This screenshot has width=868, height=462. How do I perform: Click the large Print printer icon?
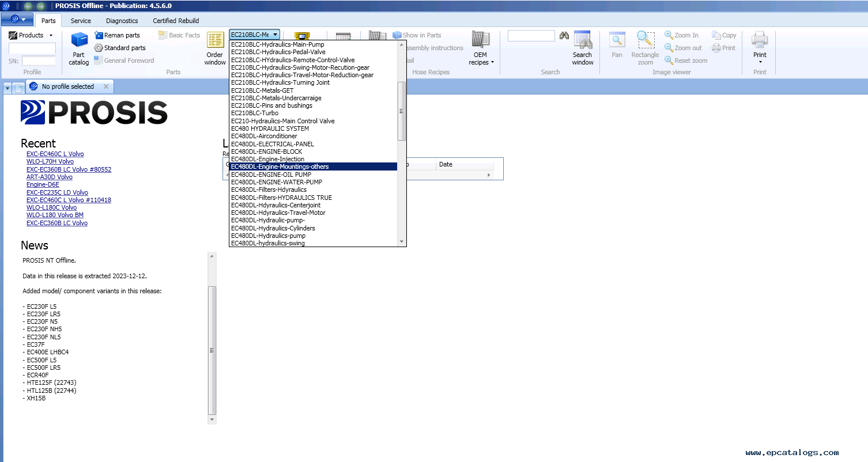pyautogui.click(x=760, y=40)
